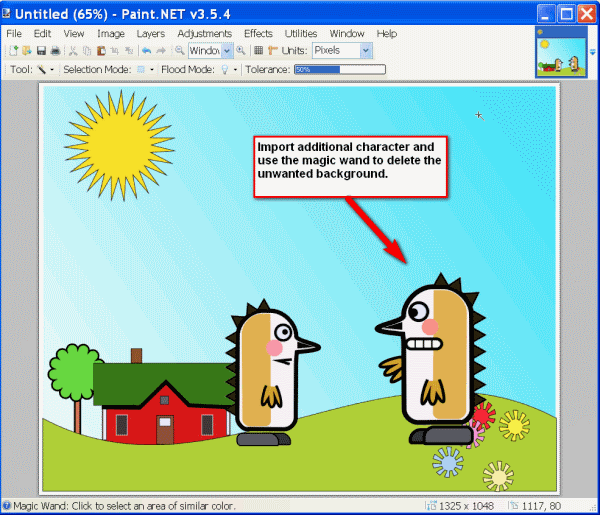
Task: Click the Copy icon
Action: [87, 51]
